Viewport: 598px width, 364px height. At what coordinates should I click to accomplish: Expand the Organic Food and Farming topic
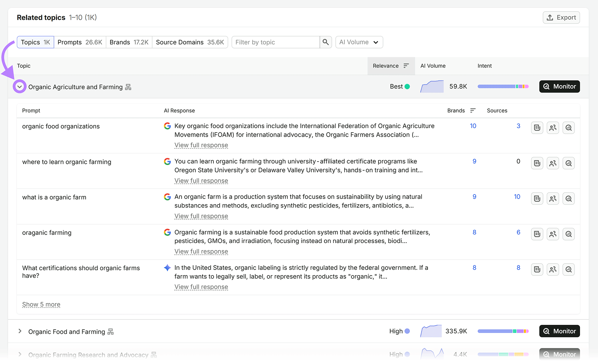20,331
